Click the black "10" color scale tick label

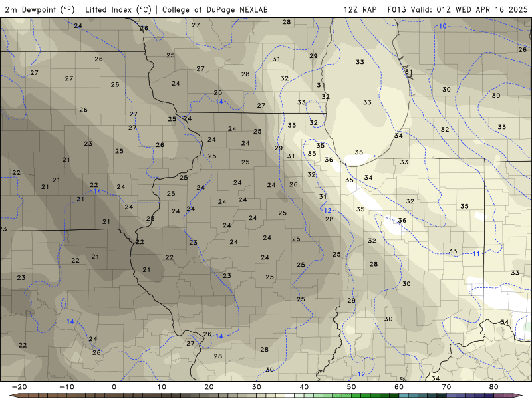[162, 387]
